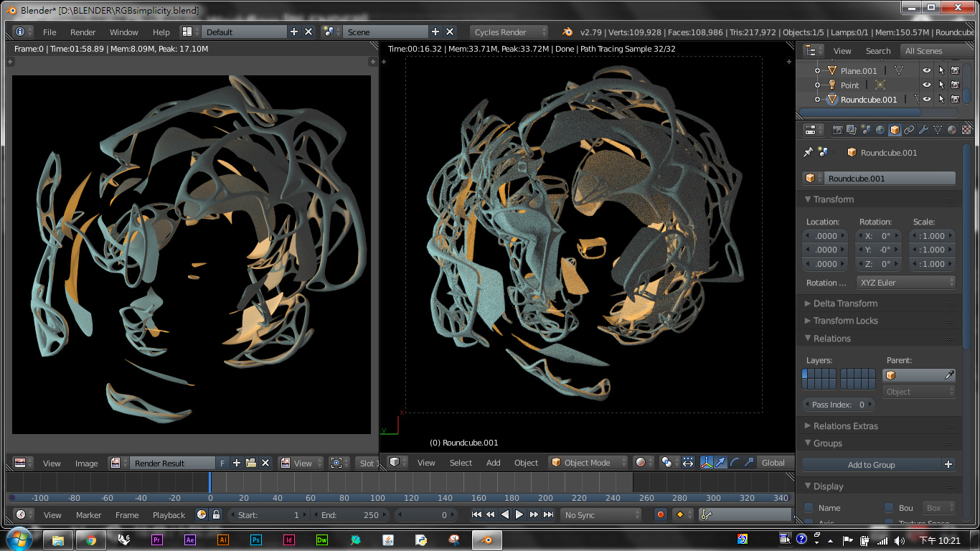Toggle the 3D manipulator axis widget button

706,463
